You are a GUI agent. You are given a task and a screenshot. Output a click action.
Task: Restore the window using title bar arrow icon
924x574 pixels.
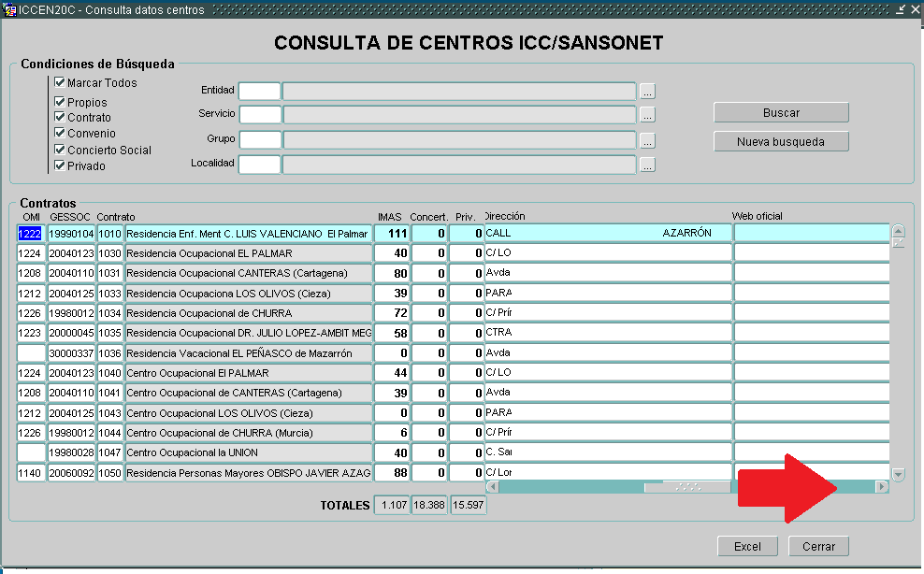[901, 9]
